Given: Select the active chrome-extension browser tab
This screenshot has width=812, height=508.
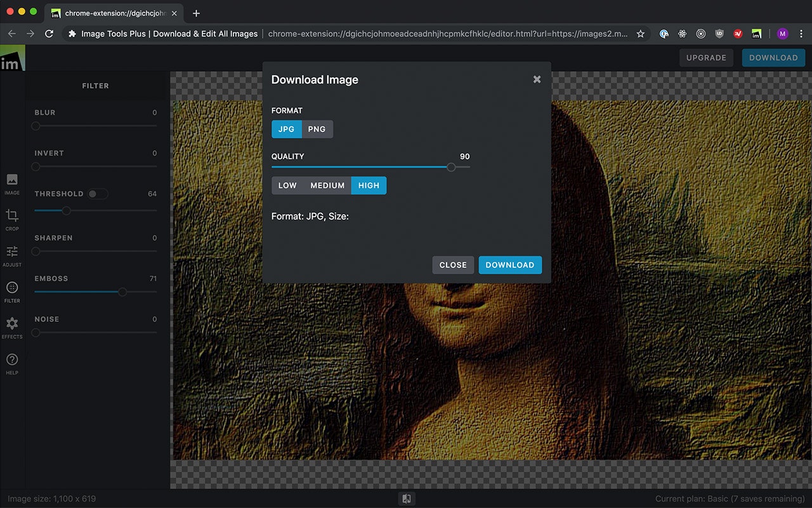Looking at the screenshot, I should pos(115,13).
